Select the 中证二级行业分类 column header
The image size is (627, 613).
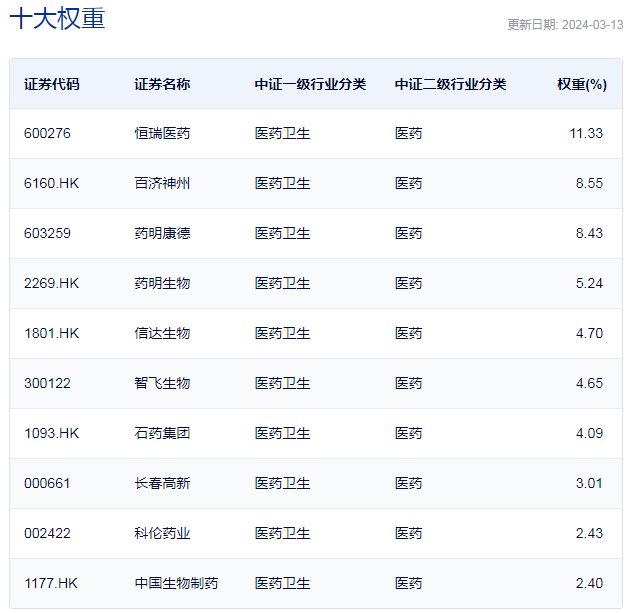(450, 84)
